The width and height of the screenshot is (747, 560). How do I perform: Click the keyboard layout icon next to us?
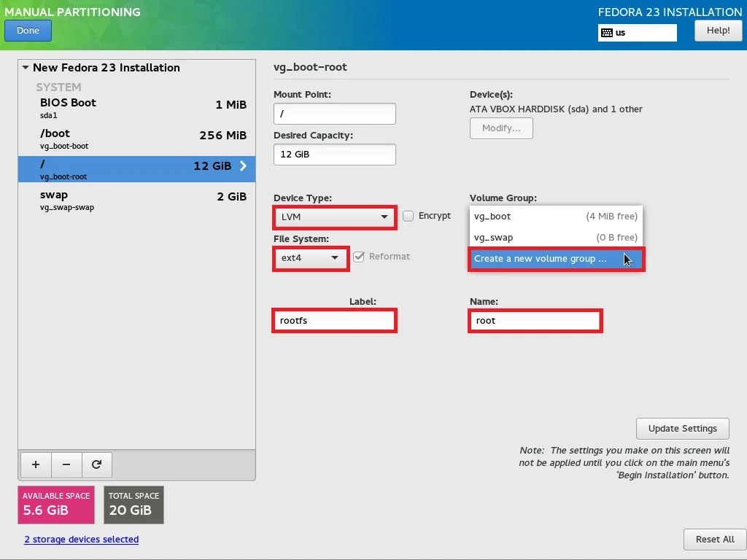607,33
